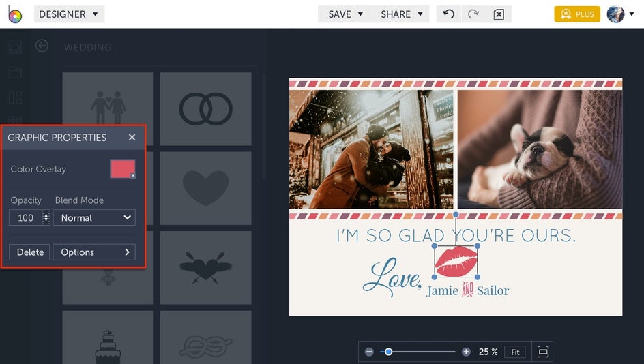Click the BeFunky logo icon

point(15,15)
